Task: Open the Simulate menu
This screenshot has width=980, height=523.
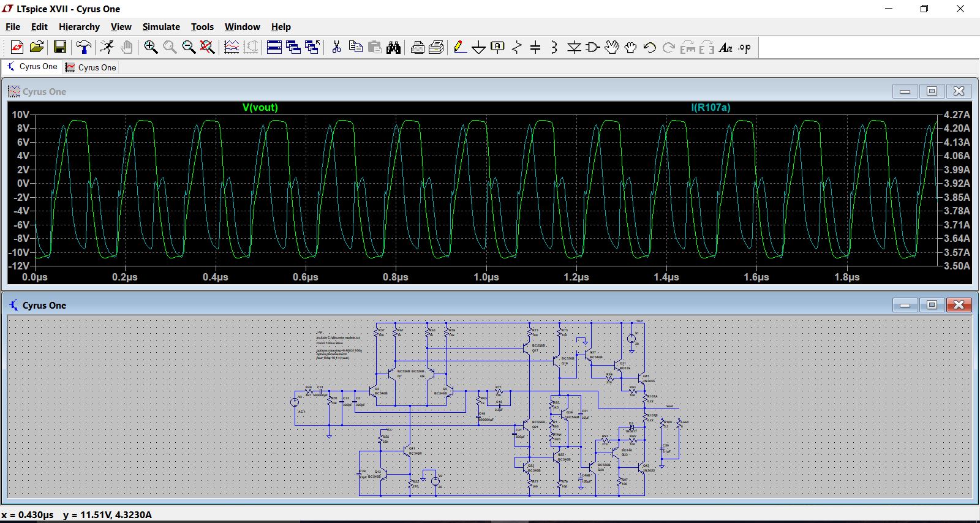Action: click(161, 27)
